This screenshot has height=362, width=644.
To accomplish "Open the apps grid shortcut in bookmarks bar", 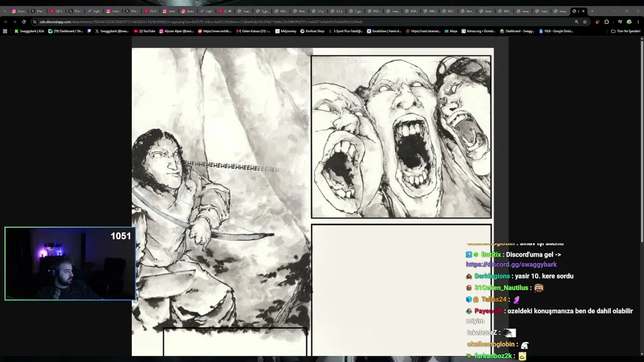I will (x=5, y=31).
